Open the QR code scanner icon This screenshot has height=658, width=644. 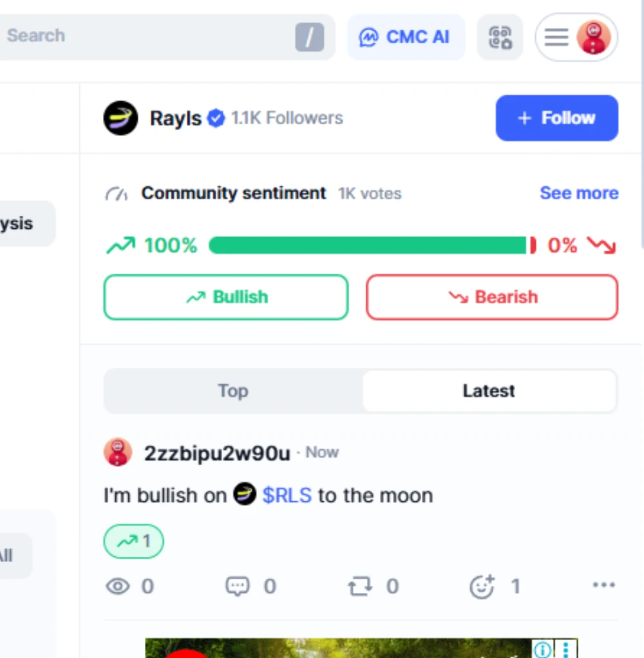coord(500,37)
